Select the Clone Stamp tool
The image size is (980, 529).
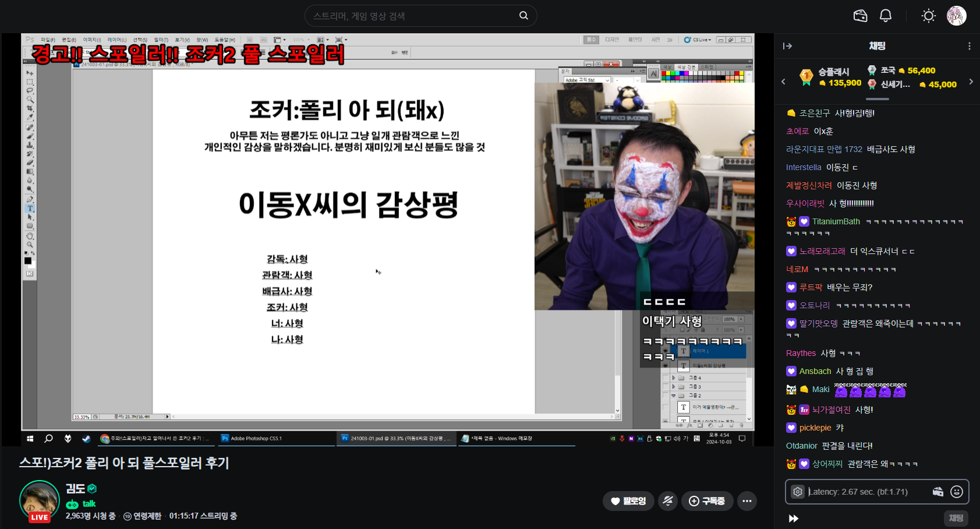[x=30, y=144]
